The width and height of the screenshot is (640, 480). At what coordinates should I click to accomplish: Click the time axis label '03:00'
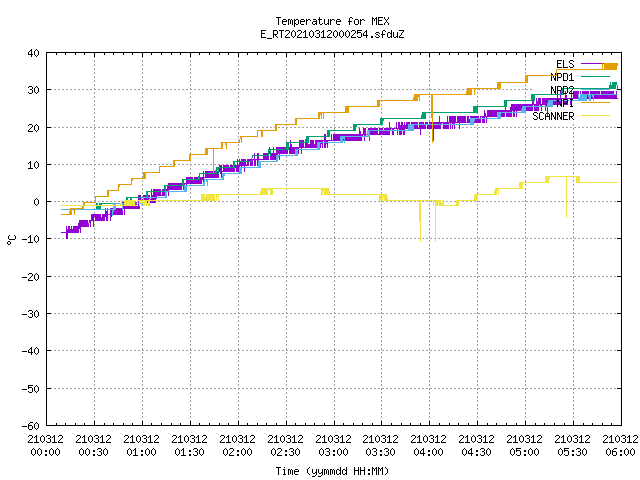pyautogui.click(x=333, y=452)
